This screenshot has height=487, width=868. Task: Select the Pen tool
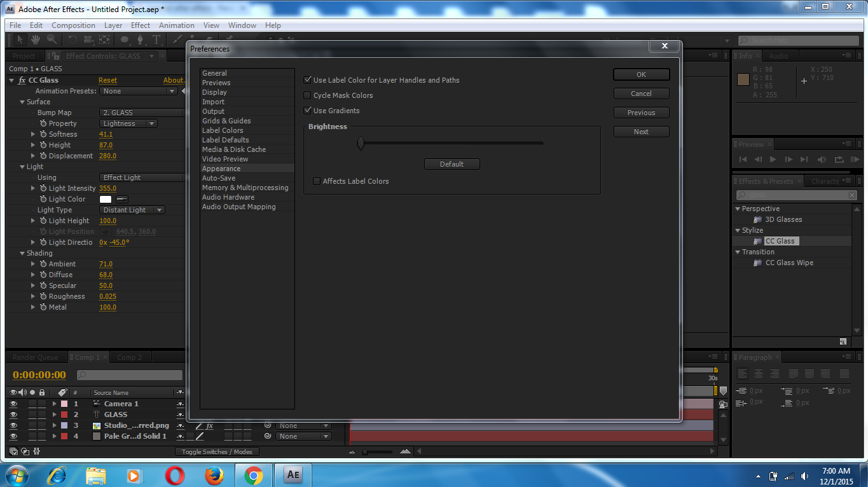click(x=140, y=39)
